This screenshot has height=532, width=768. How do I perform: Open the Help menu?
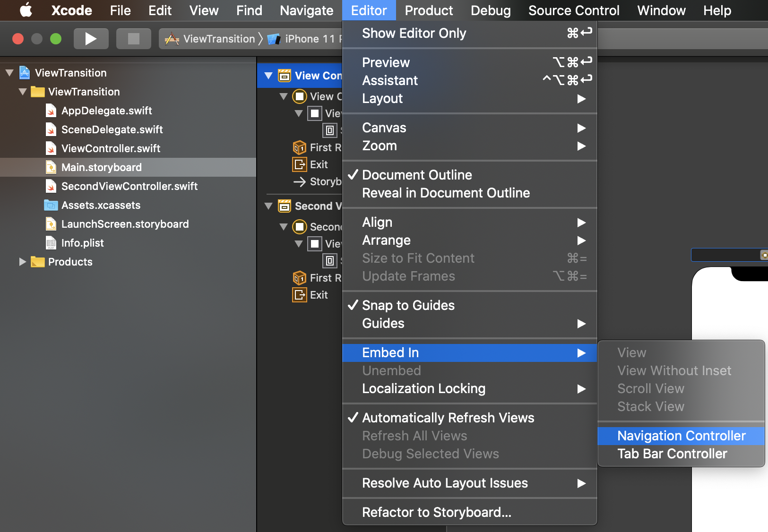(x=717, y=10)
